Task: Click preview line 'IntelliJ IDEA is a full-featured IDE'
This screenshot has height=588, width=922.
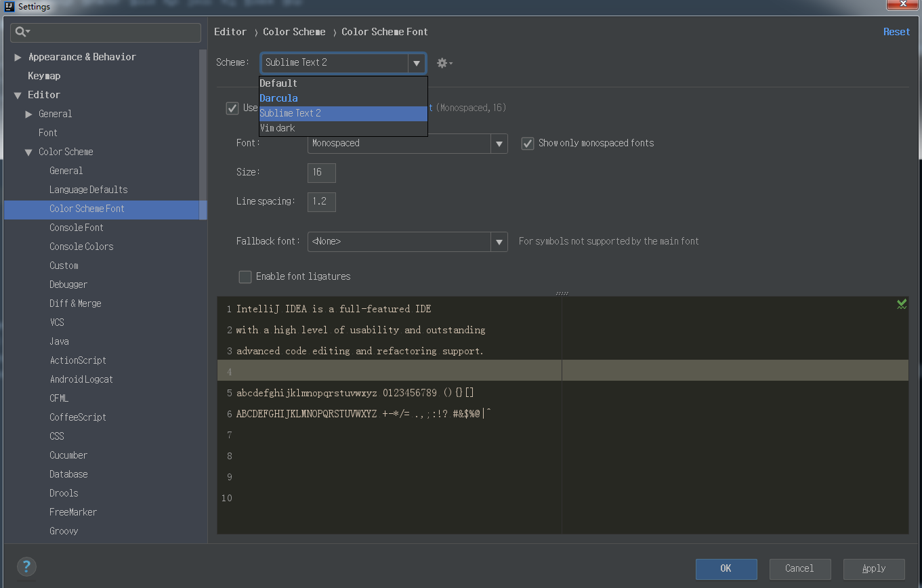Action: [x=334, y=309]
